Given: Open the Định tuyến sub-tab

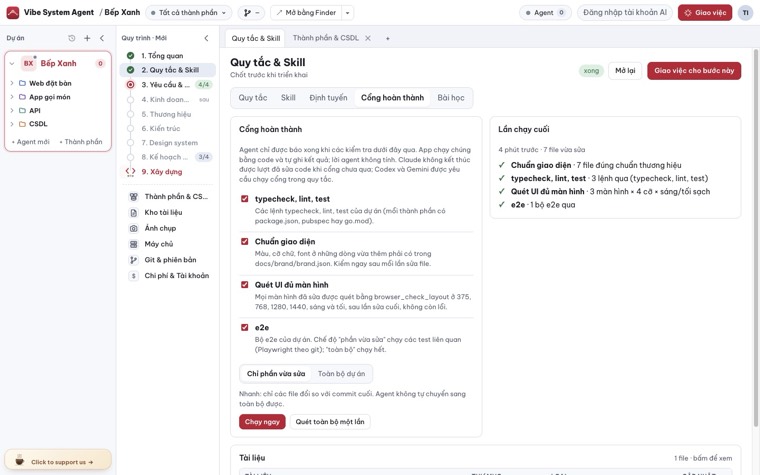Looking at the screenshot, I should point(328,97).
